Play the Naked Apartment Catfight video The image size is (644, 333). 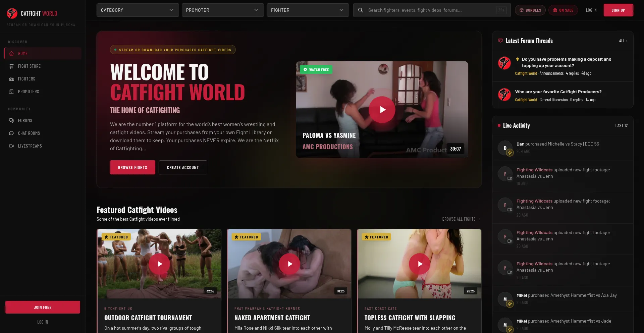coord(289,264)
